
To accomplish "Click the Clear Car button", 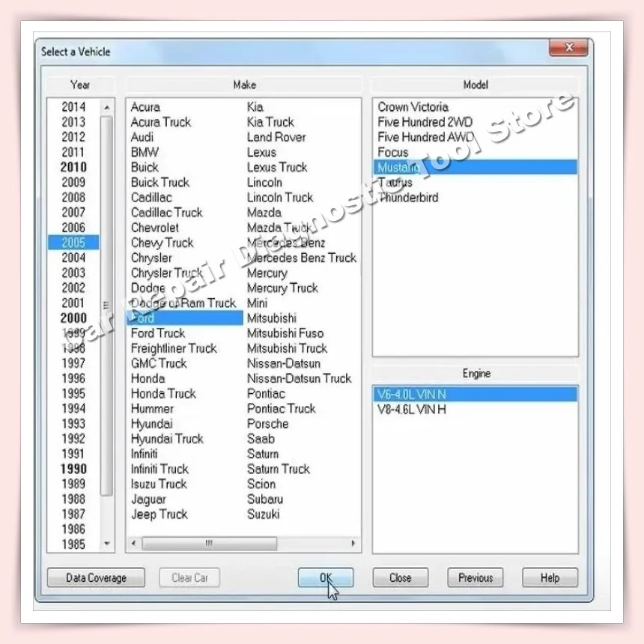I will pyautogui.click(x=189, y=577).
